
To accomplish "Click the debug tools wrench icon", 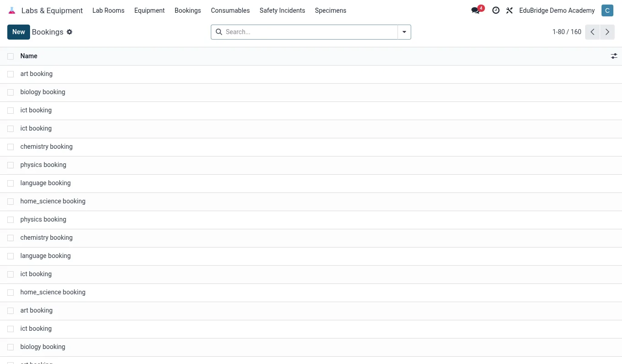I will [510, 10].
